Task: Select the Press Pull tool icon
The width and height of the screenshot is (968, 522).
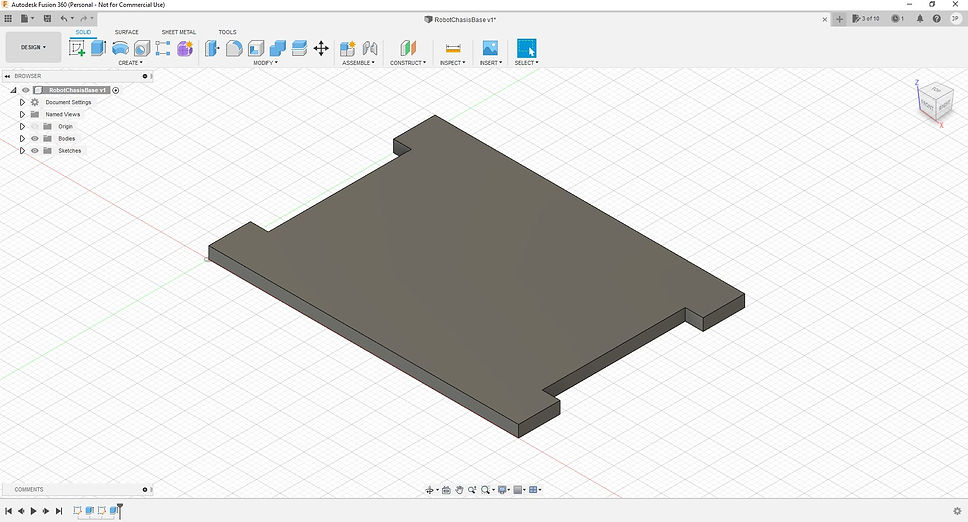Action: coord(212,48)
